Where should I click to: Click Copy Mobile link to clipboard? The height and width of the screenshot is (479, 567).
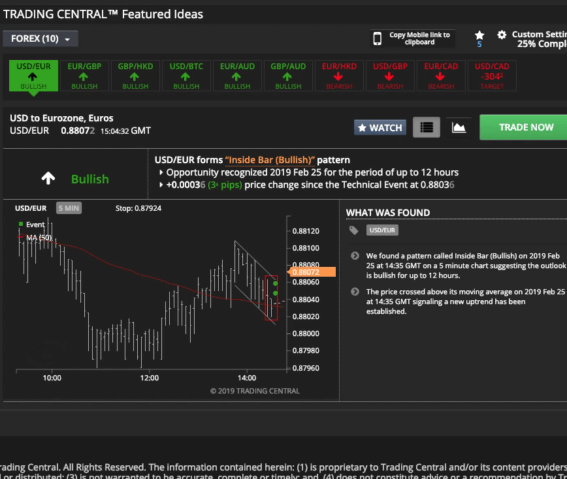(x=419, y=38)
